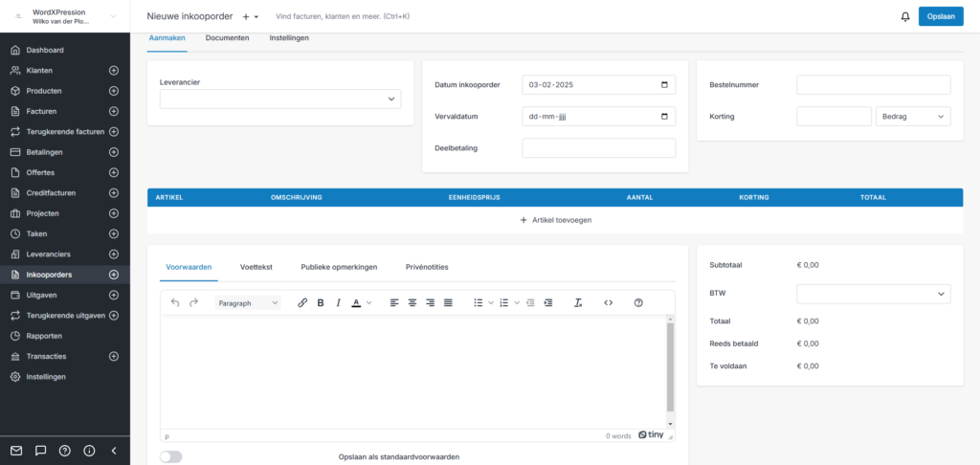
Task: Open Projecten in the sidebar
Action: pyautogui.click(x=42, y=213)
